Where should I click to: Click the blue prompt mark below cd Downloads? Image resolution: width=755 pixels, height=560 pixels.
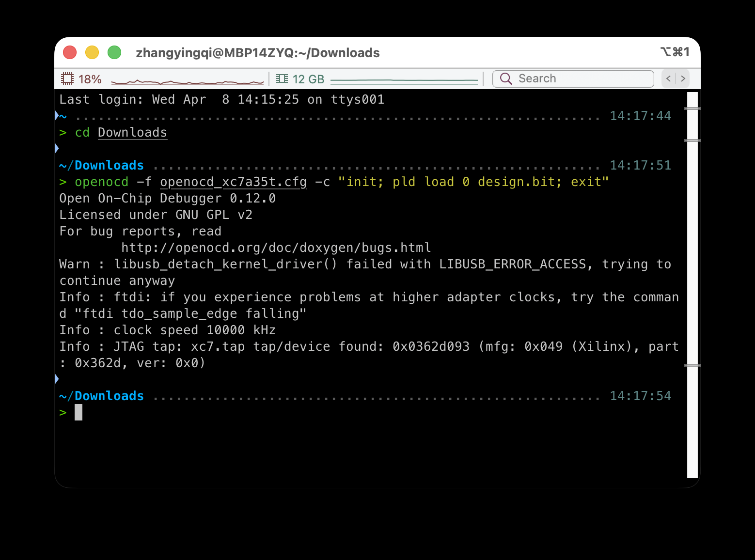pos(57,148)
